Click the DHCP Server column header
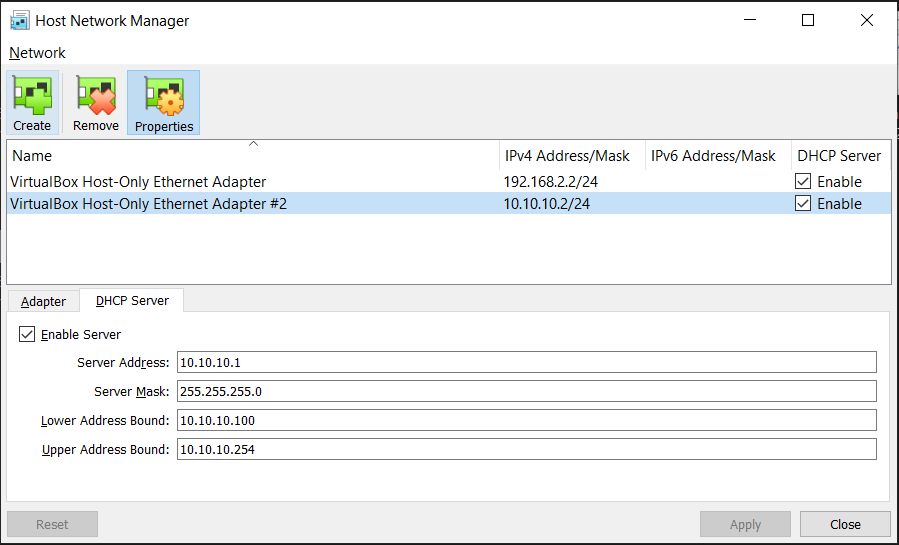The image size is (899, 545). pos(841,155)
